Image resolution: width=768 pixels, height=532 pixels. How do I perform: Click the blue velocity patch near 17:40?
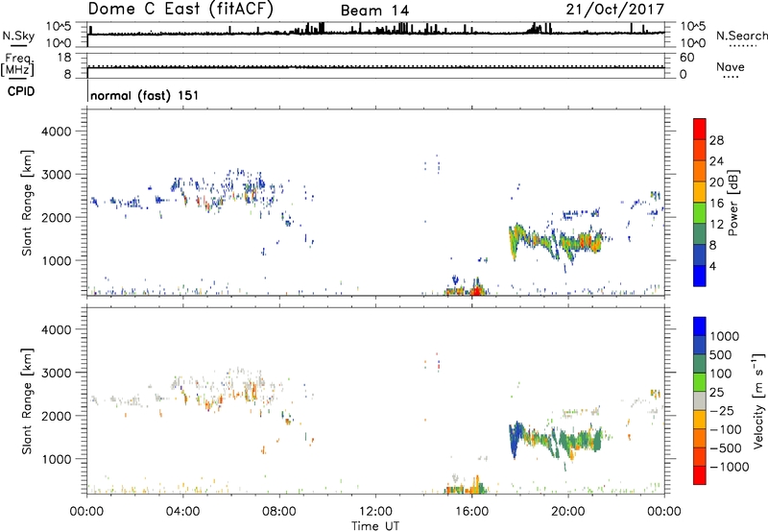(x=514, y=438)
